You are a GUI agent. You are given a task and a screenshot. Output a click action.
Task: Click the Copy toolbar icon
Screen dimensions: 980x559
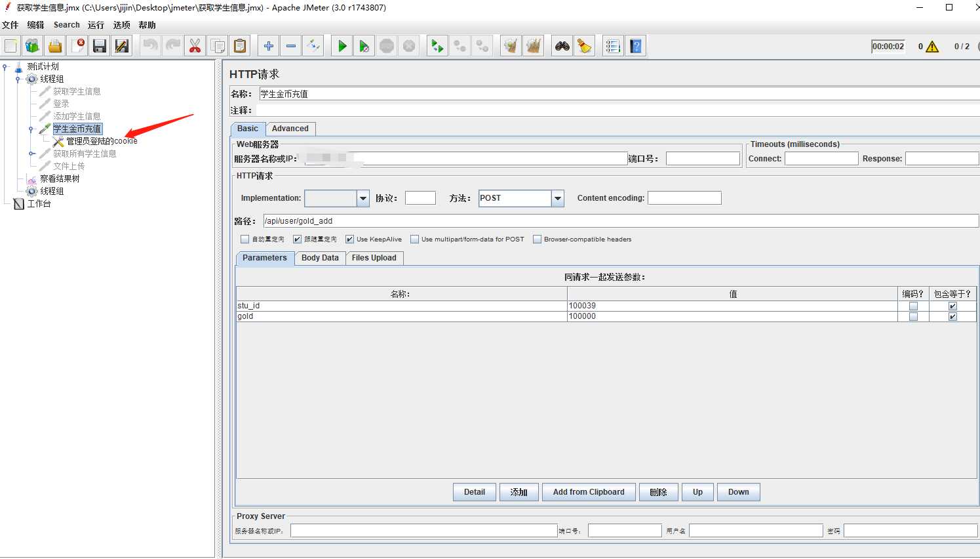[218, 46]
